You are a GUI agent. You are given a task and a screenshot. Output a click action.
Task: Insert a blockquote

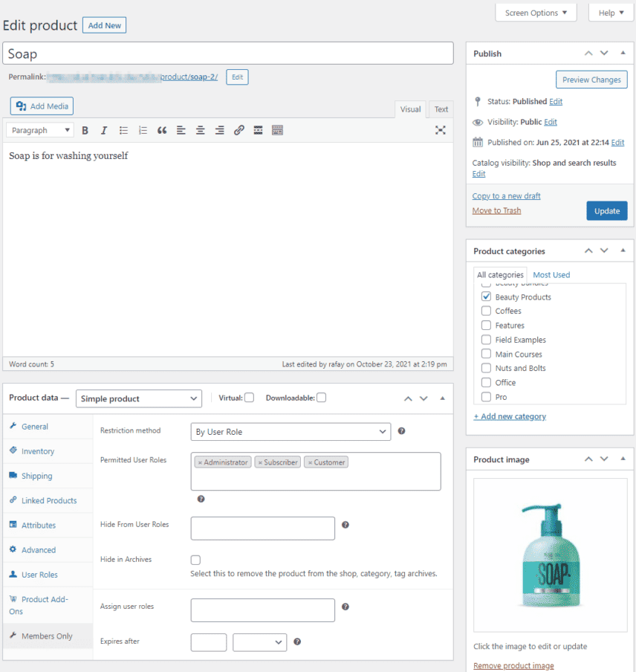[x=162, y=130]
